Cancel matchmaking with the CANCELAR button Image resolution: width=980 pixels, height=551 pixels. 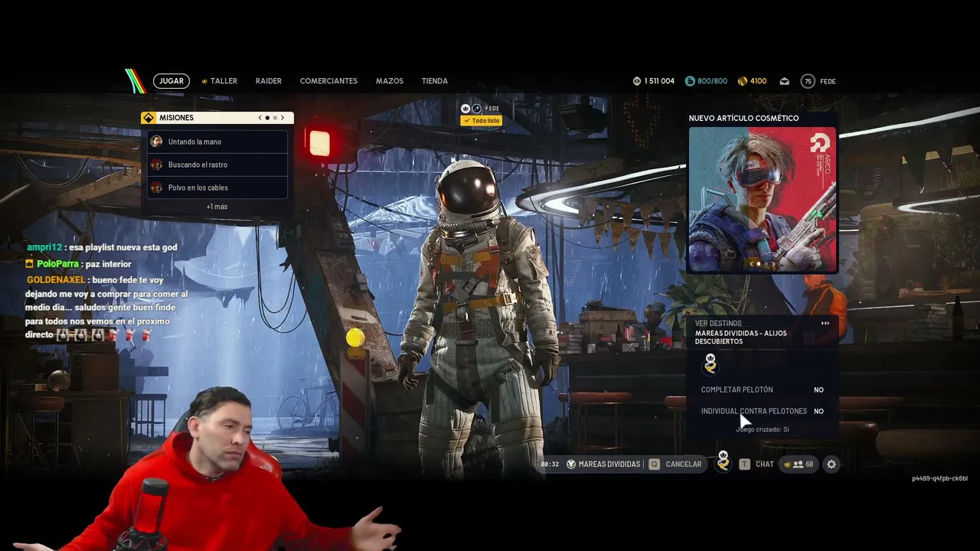pyautogui.click(x=684, y=464)
